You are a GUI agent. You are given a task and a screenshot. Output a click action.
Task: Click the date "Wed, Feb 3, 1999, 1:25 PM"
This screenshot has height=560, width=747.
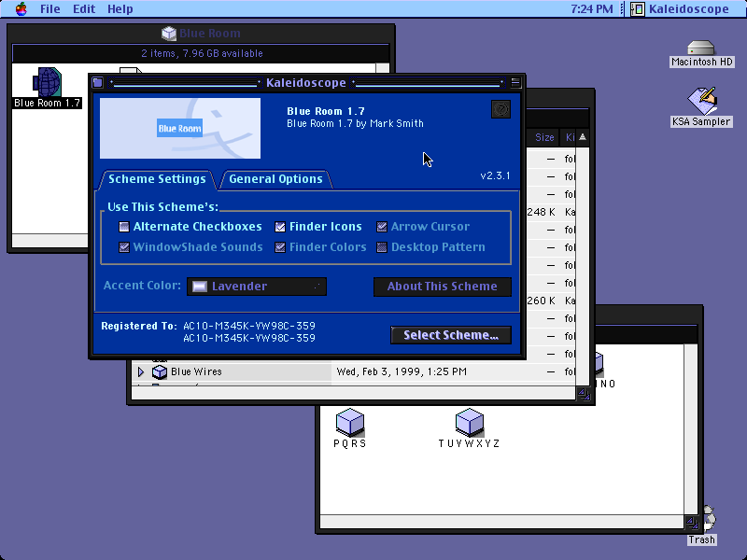point(402,371)
